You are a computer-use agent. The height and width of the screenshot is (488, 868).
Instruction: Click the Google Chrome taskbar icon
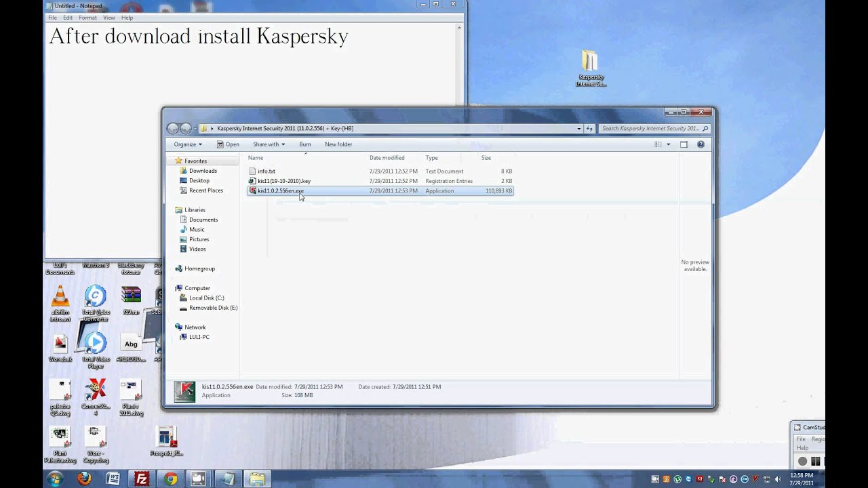tap(170, 479)
